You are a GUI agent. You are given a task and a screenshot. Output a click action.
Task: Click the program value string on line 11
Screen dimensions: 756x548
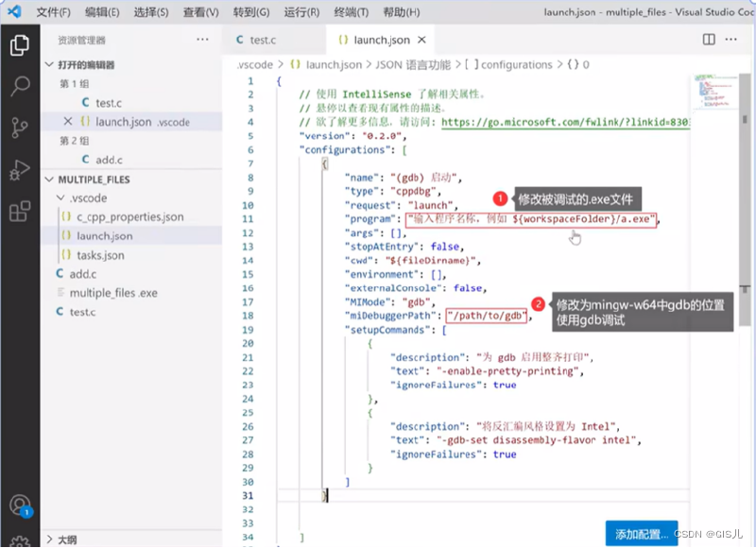point(531,220)
